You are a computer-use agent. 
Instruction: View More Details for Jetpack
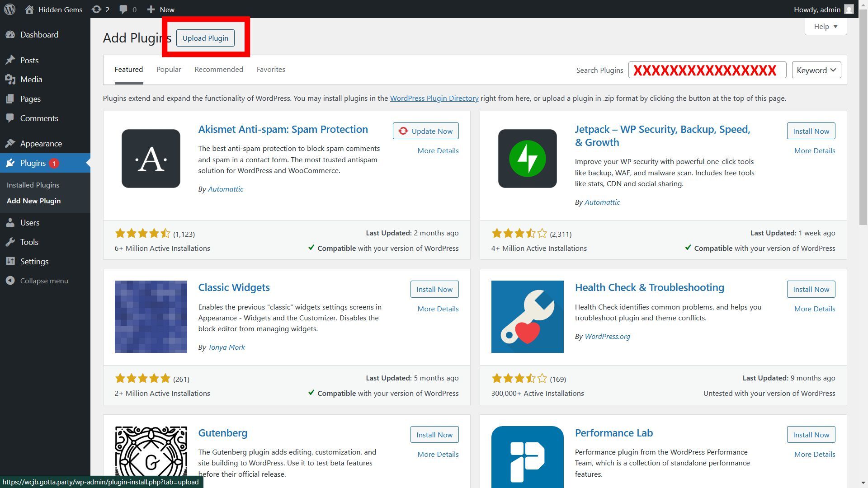(814, 151)
